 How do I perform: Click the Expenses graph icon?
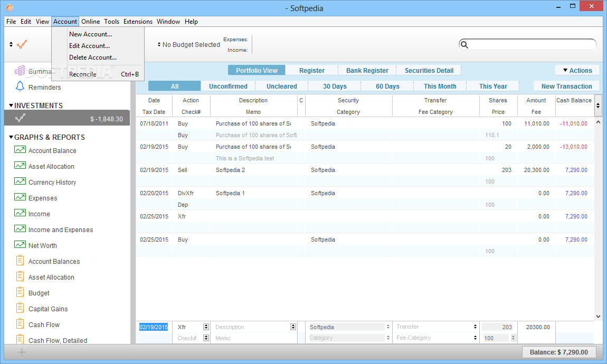click(20, 197)
